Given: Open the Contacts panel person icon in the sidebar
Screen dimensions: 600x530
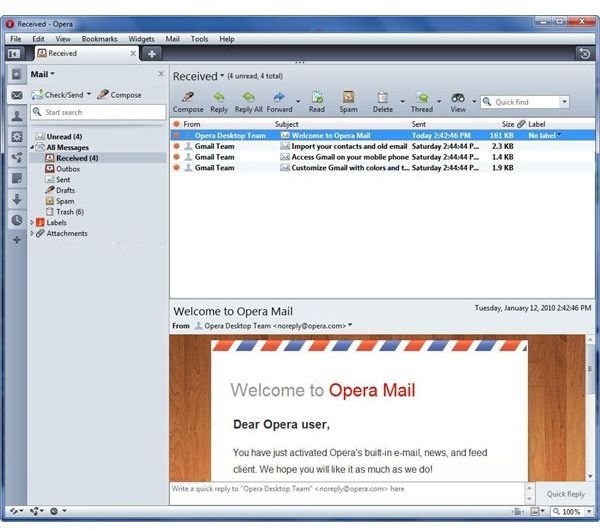Looking at the screenshot, I should pyautogui.click(x=16, y=116).
